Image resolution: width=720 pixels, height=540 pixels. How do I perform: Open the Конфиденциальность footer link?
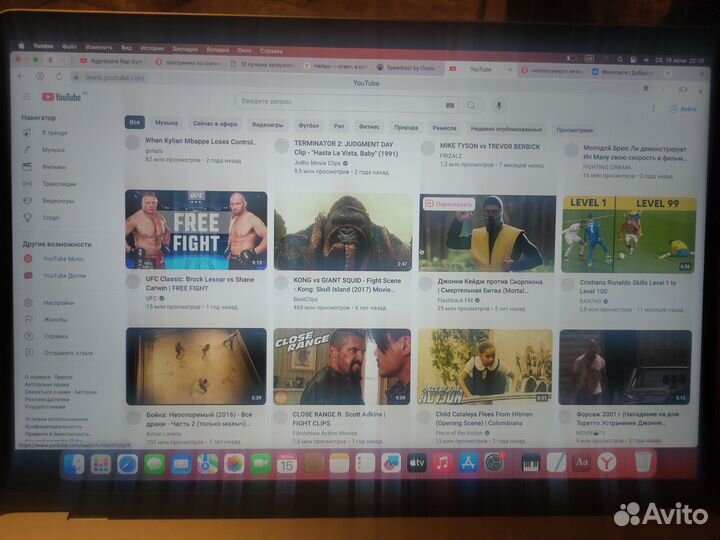pyautogui.click(x=53, y=427)
